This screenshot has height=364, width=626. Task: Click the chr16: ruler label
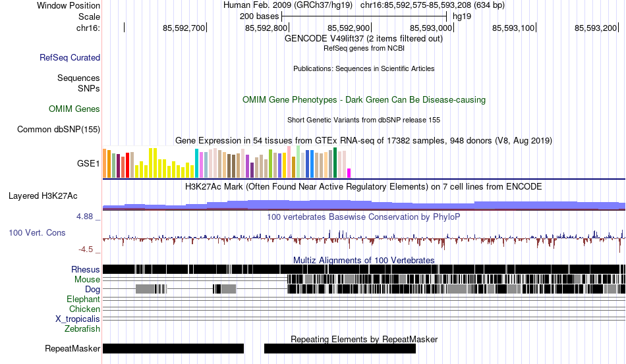(x=88, y=28)
